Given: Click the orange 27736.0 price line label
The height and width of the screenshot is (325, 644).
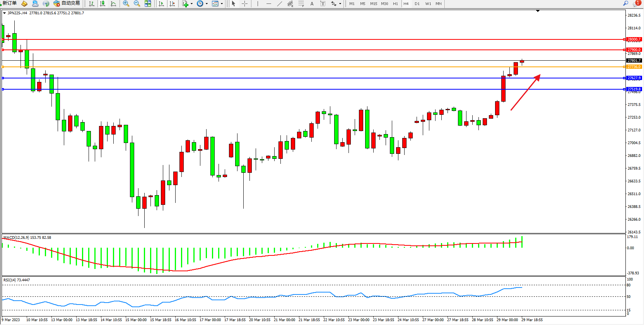Looking at the screenshot, I should coord(634,67).
